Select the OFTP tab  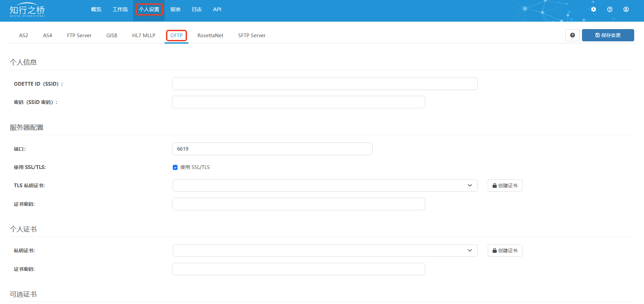point(176,36)
